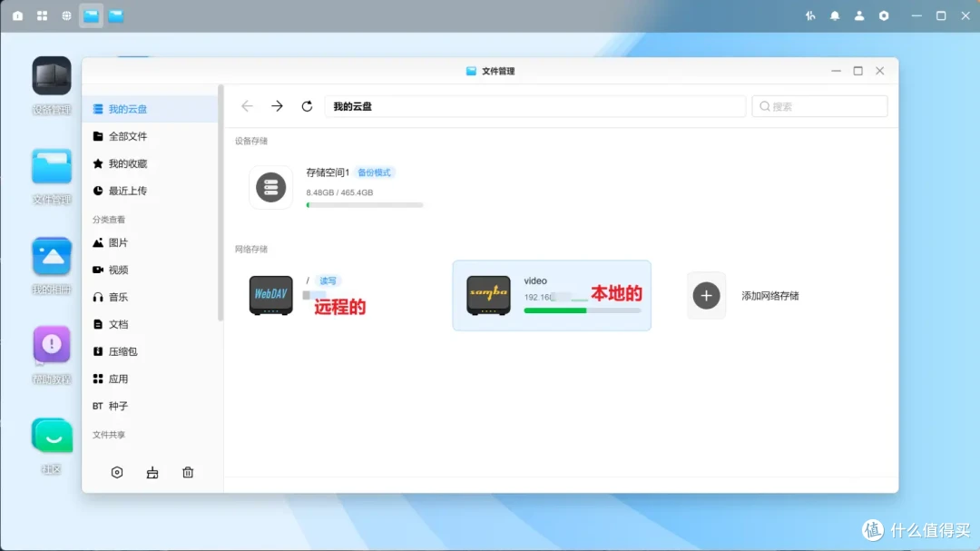
Task: Open the 存储空间1 storage icon
Action: click(x=270, y=187)
